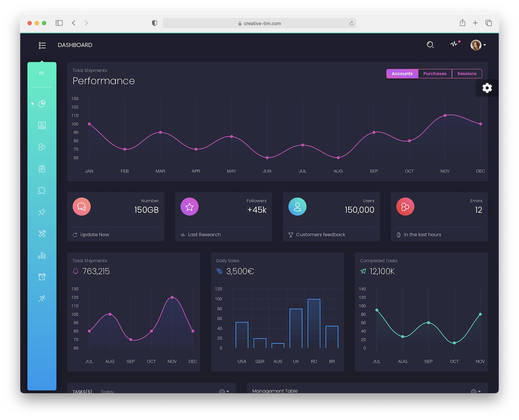The width and height of the screenshot is (519, 420).
Task: Open the atom components sidebar icon
Action: pyautogui.click(x=42, y=147)
